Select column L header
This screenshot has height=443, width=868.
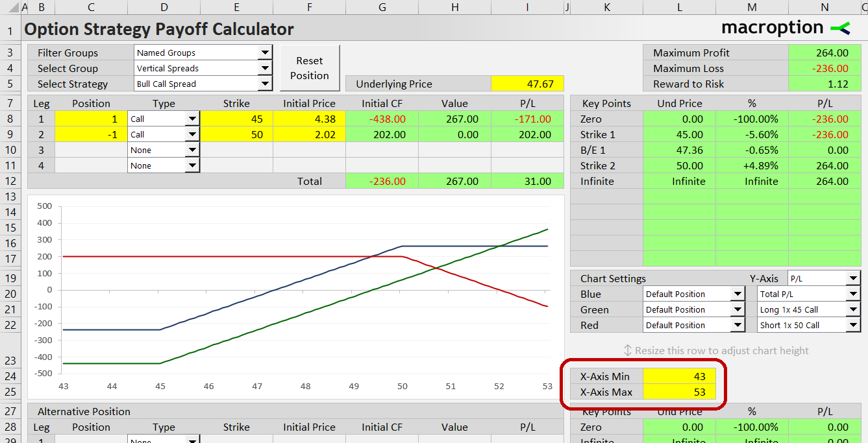[x=679, y=7]
